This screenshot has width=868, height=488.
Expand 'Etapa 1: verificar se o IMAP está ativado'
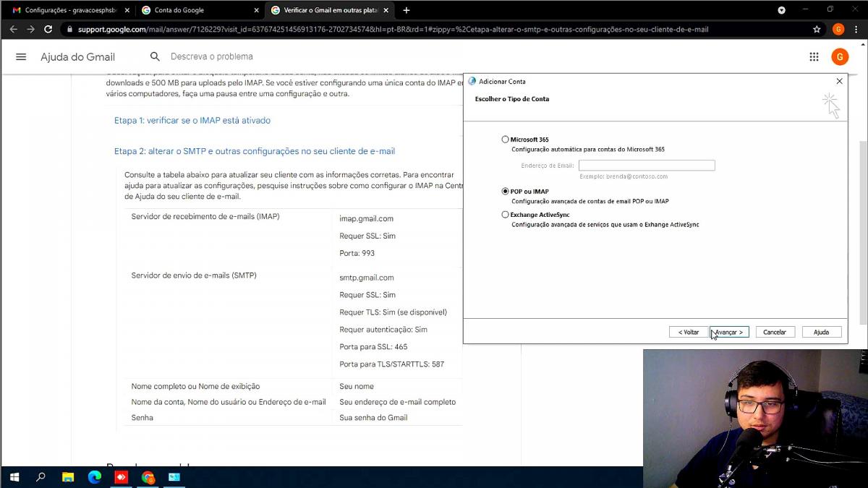coord(192,121)
